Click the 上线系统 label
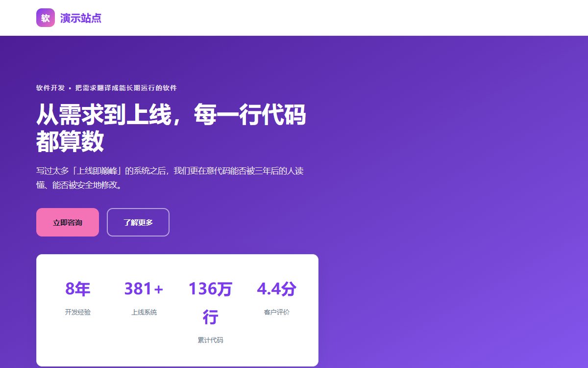This screenshot has width=588, height=368. click(144, 312)
